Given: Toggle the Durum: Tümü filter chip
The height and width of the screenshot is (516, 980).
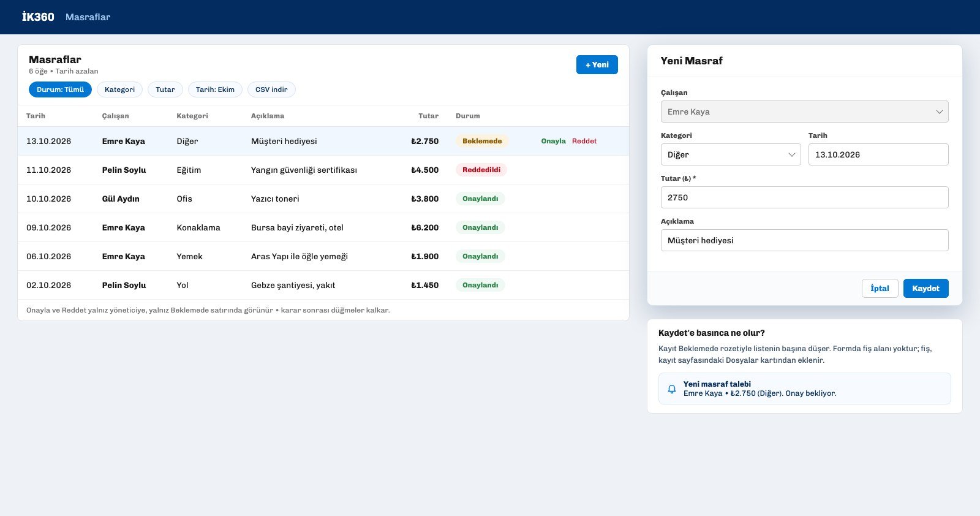Looking at the screenshot, I should pos(60,89).
